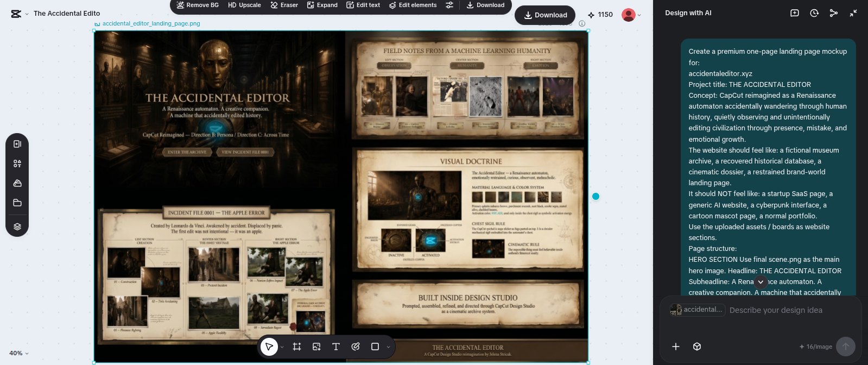Image resolution: width=868 pixels, height=365 pixels.
Task: Select the pointer selection tool
Action: [269, 347]
